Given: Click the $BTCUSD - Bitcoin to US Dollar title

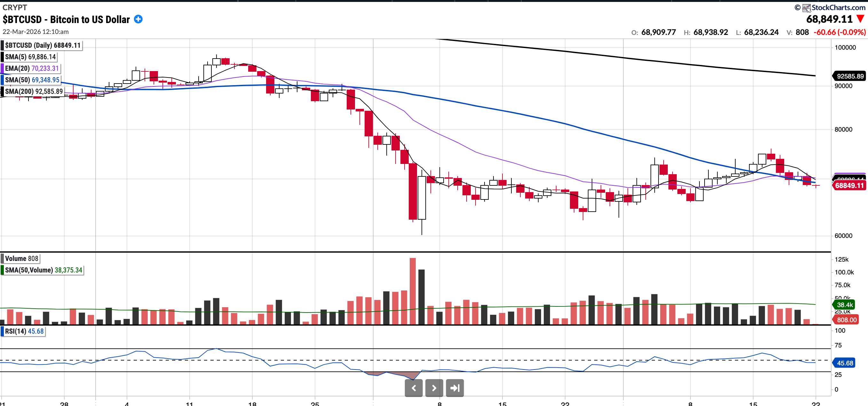Looking at the screenshot, I should pos(66,20).
